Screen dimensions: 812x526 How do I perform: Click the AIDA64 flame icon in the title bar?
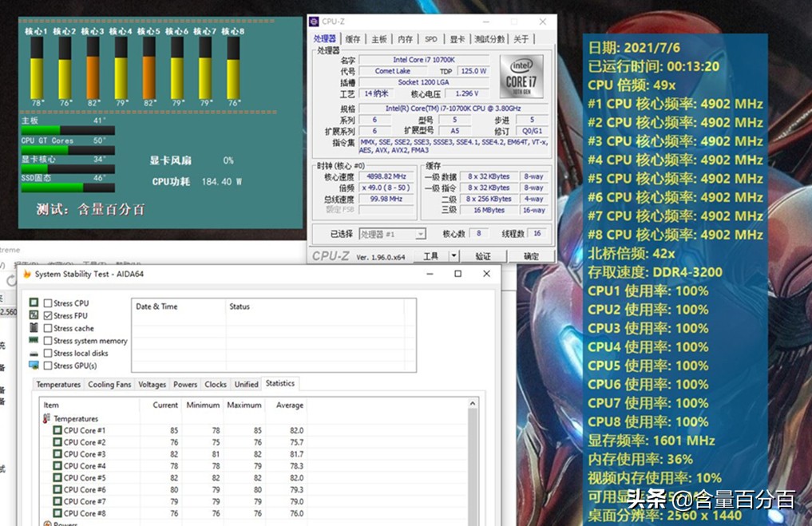tap(26, 273)
